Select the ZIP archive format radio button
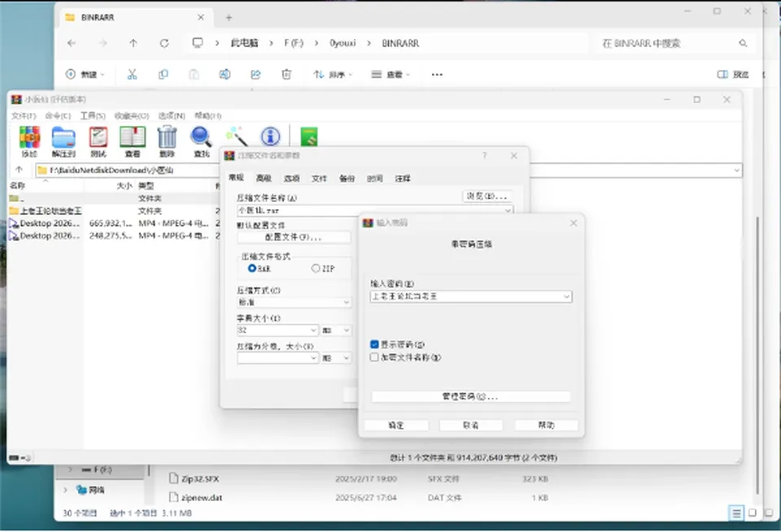Screen dimensions: 781x532 316,268
